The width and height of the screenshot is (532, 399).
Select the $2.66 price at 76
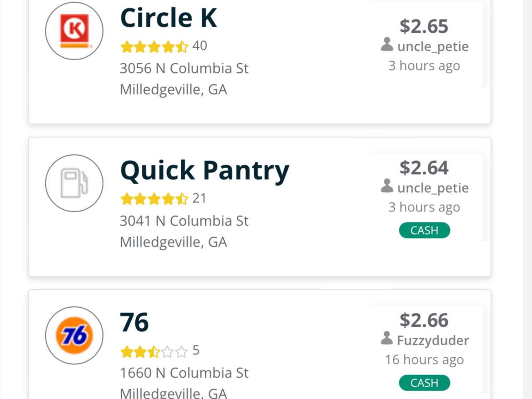click(x=424, y=320)
